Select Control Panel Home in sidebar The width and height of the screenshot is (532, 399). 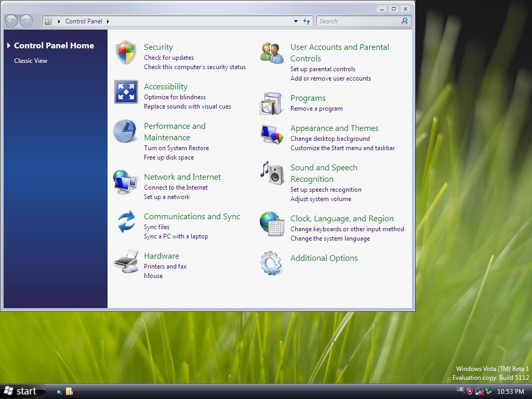(x=54, y=46)
